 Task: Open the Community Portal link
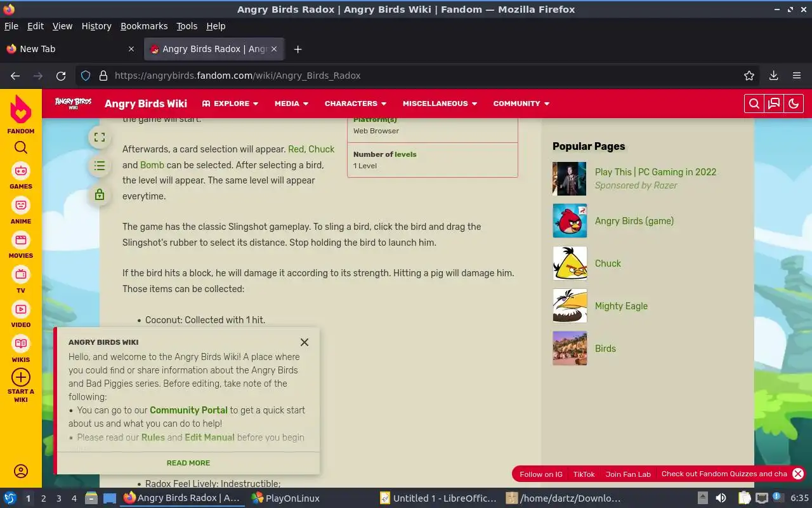click(x=188, y=410)
